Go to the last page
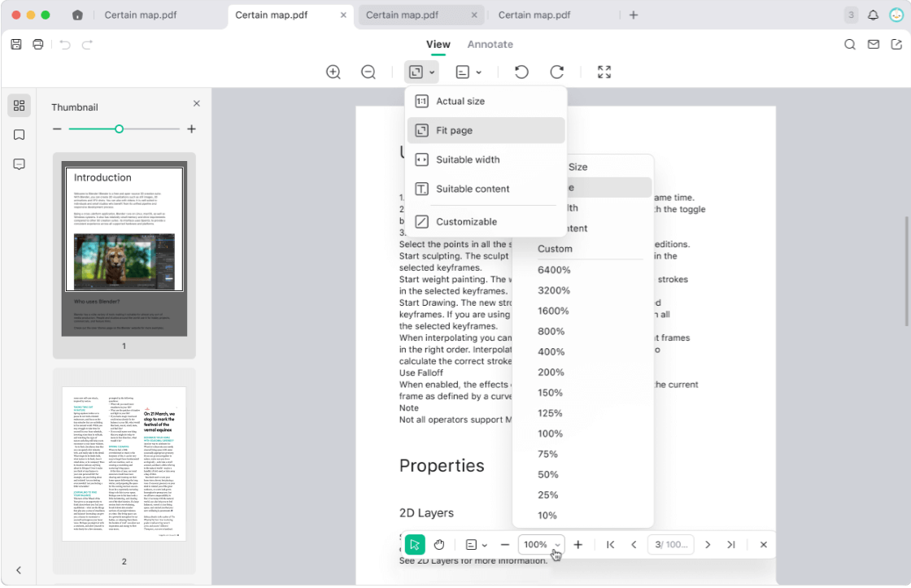 (731, 544)
